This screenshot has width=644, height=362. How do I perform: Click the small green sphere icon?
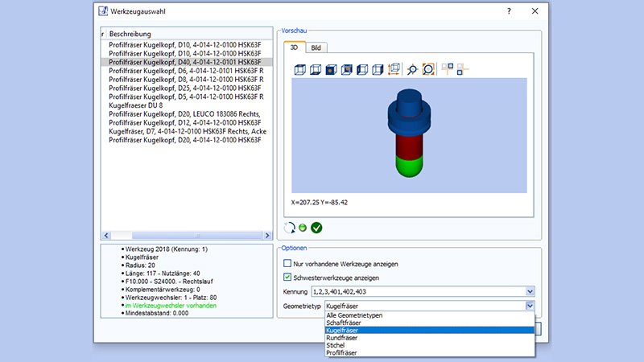[303, 228]
